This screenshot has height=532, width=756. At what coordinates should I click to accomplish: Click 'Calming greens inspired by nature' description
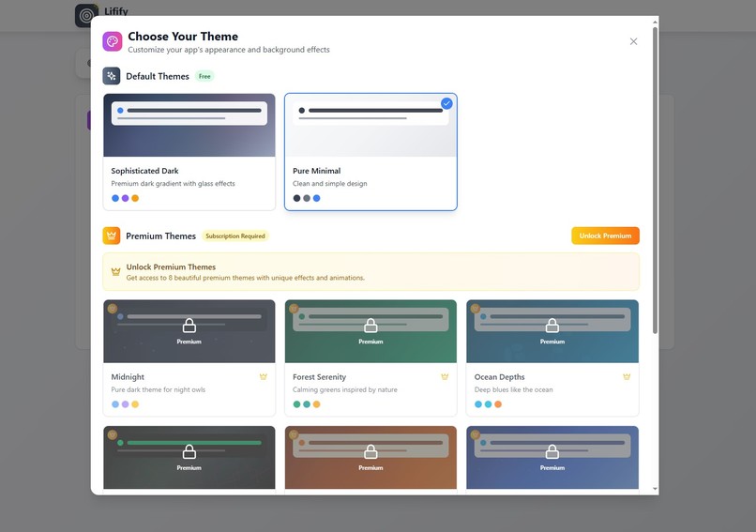tap(345, 389)
